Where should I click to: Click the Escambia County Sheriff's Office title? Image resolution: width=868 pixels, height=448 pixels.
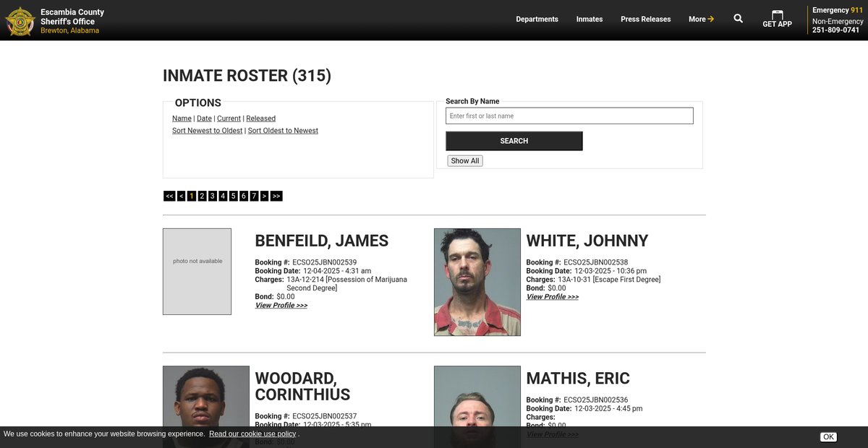click(x=72, y=17)
